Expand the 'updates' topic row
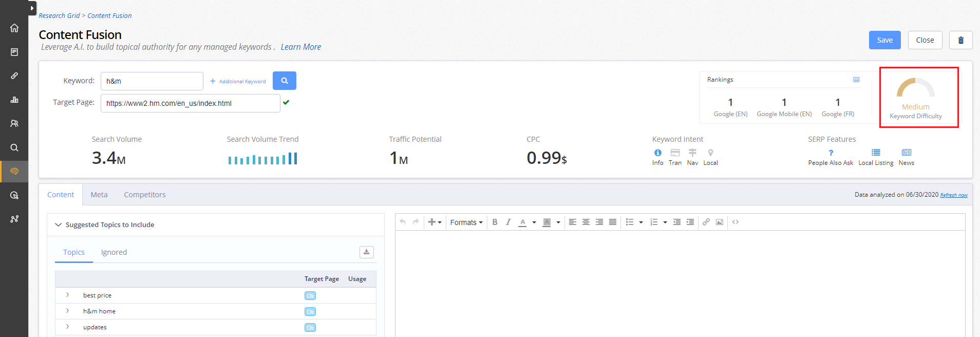 (x=67, y=327)
